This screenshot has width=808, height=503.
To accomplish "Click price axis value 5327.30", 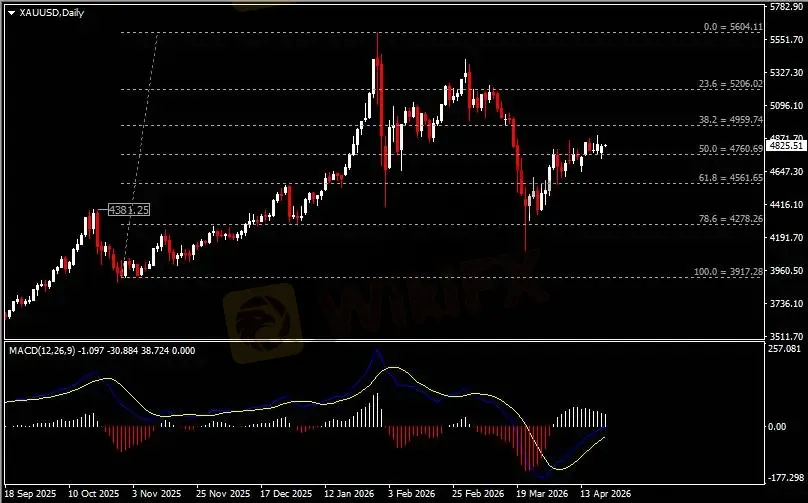I will [786, 72].
